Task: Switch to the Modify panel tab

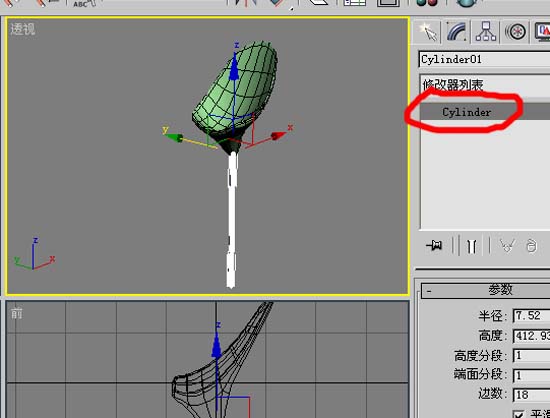Action: click(x=456, y=32)
